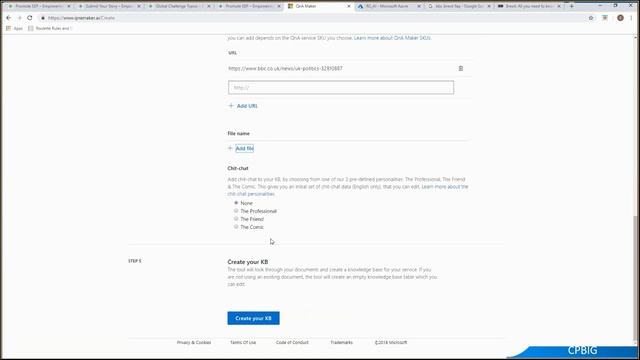Viewport: 640px width, 360px height.
Task: Select None chit-chat option
Action: tap(236, 203)
